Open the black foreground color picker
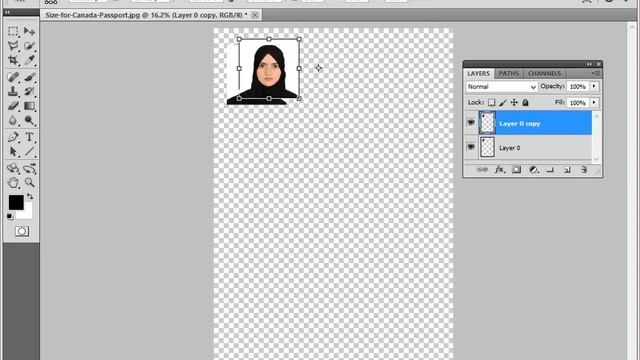The image size is (640, 360). pyautogui.click(x=16, y=202)
